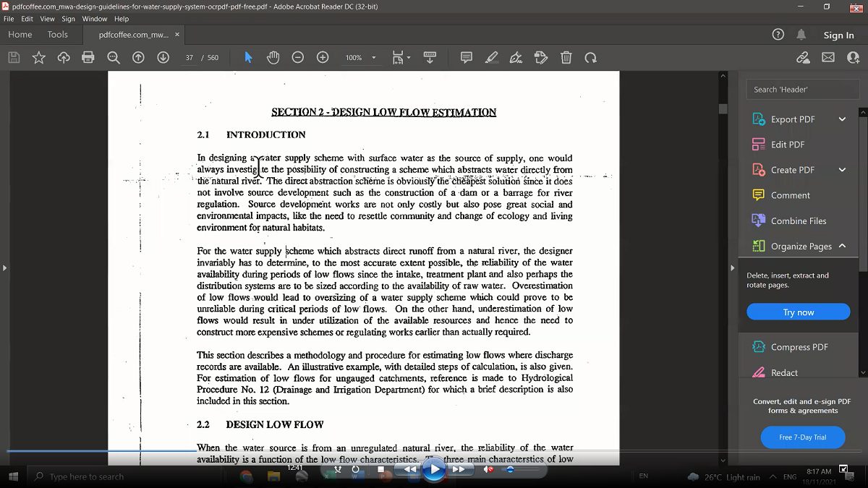Open the File menu
The image size is (868, 488).
pos(9,19)
